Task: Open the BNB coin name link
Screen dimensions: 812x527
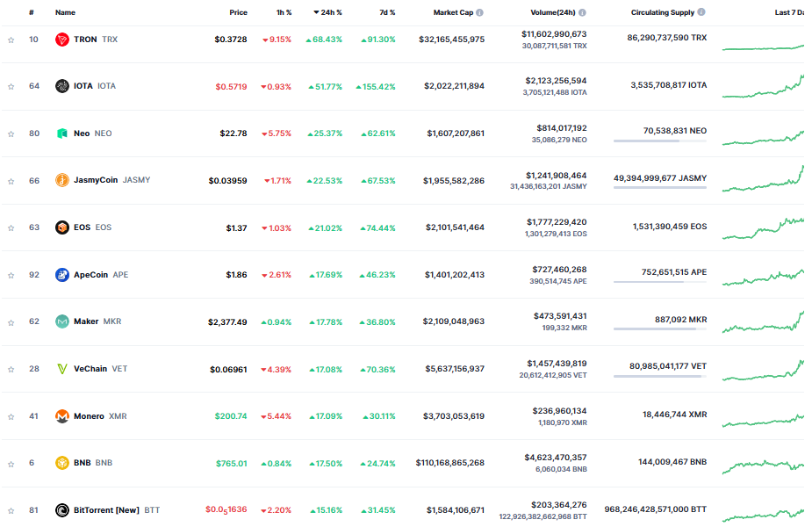Action: (x=93, y=463)
